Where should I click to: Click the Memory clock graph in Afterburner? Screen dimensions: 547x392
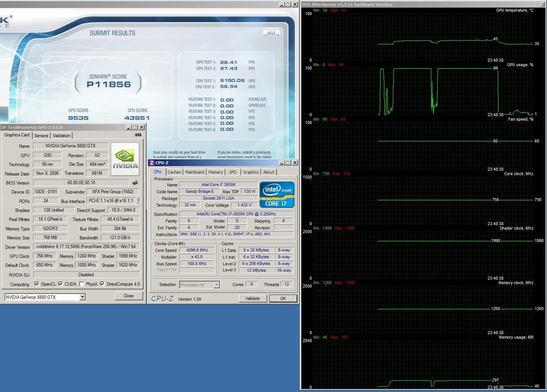click(423, 309)
